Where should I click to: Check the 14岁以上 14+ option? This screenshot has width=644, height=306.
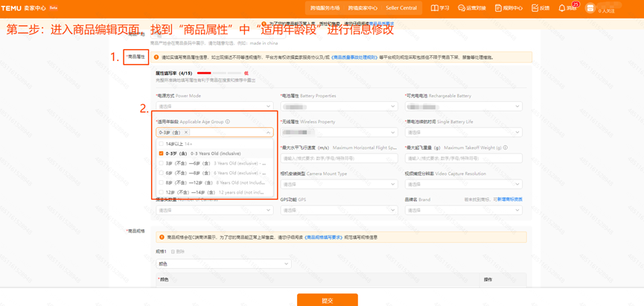(x=161, y=144)
